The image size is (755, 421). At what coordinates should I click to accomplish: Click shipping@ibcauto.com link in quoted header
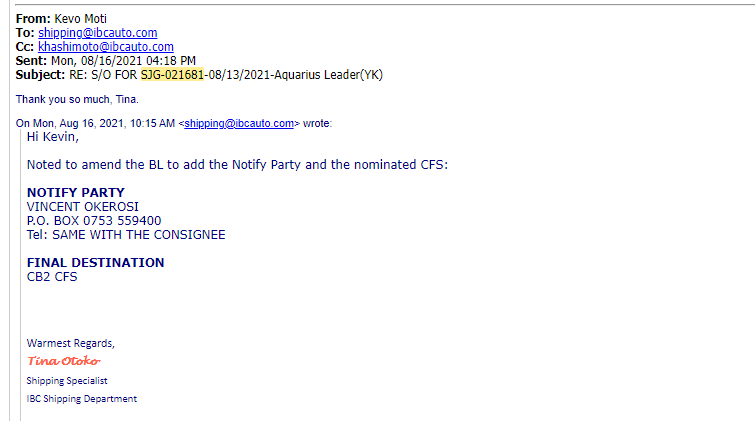[239, 123]
